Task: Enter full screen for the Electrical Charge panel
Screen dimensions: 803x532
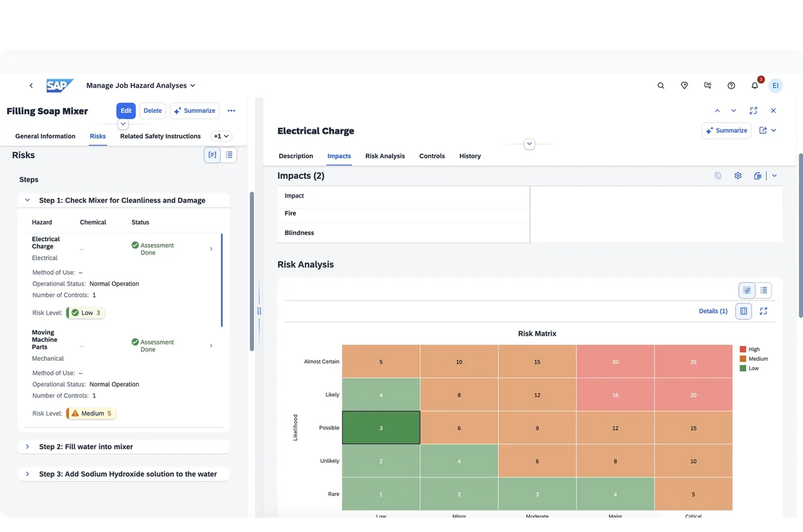Action: pyautogui.click(x=753, y=110)
